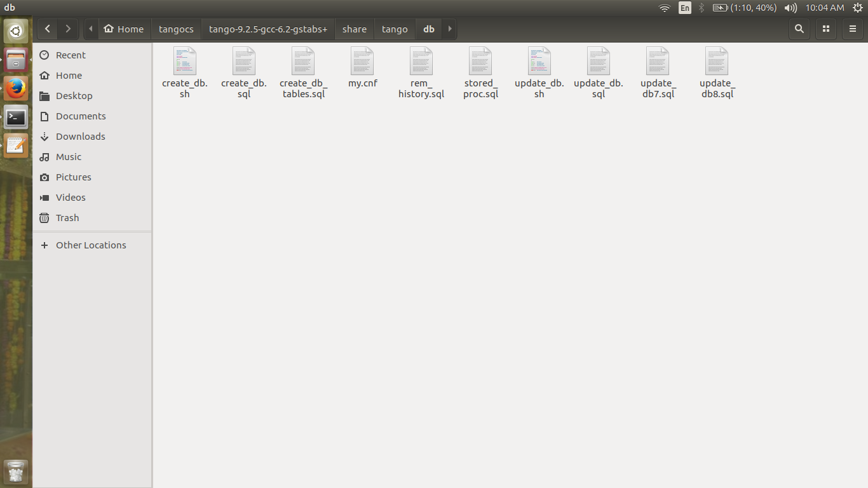Click the tango-9.2.5-gcc-6.2-gstabs+ breadcrumb
The image size is (868, 488).
tap(268, 29)
